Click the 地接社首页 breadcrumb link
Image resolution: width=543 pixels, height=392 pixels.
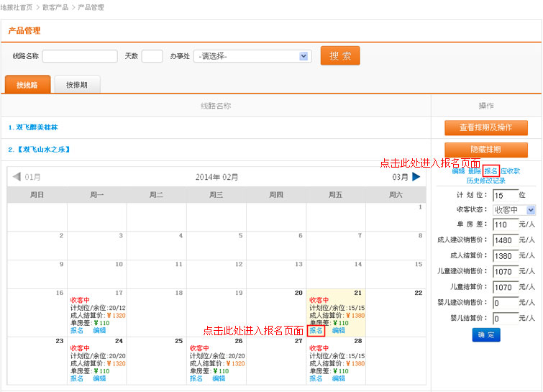click(x=16, y=7)
